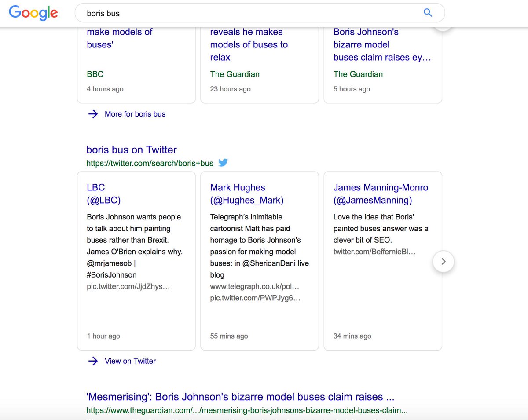Click View on Twitter link
The width and height of the screenshot is (528, 420).
click(x=130, y=361)
